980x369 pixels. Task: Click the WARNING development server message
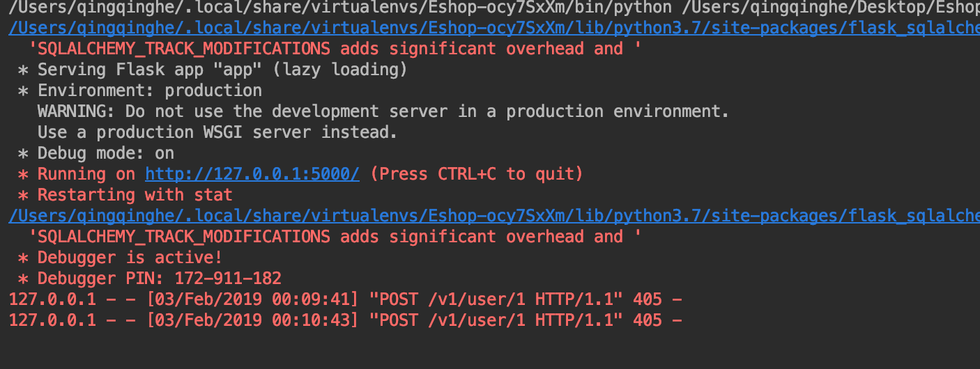pyautogui.click(x=383, y=111)
